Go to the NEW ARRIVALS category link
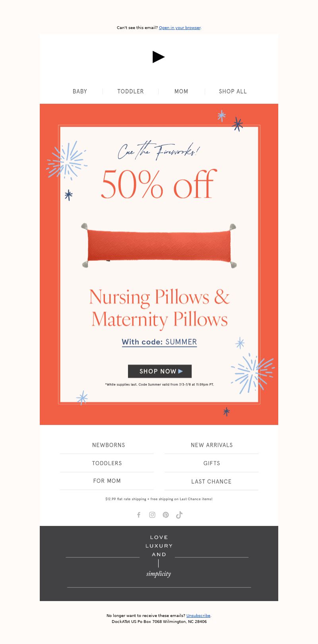The width and height of the screenshot is (318, 644). [x=212, y=445]
